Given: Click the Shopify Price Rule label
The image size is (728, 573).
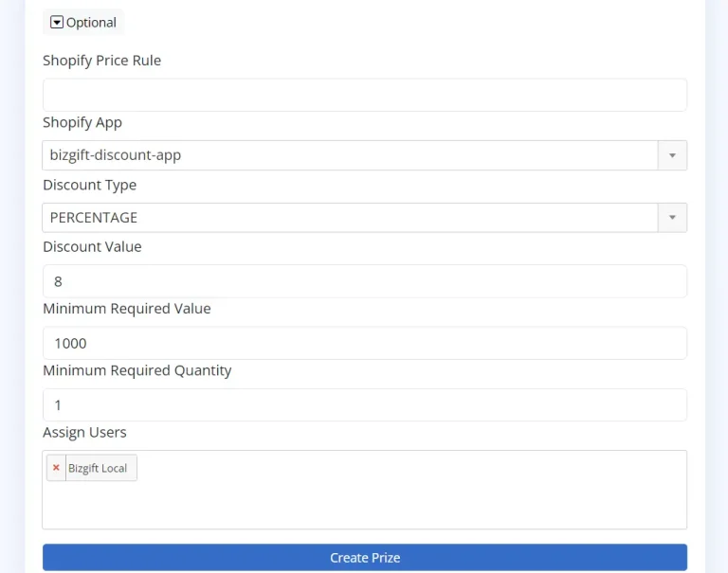Looking at the screenshot, I should [x=101, y=61].
